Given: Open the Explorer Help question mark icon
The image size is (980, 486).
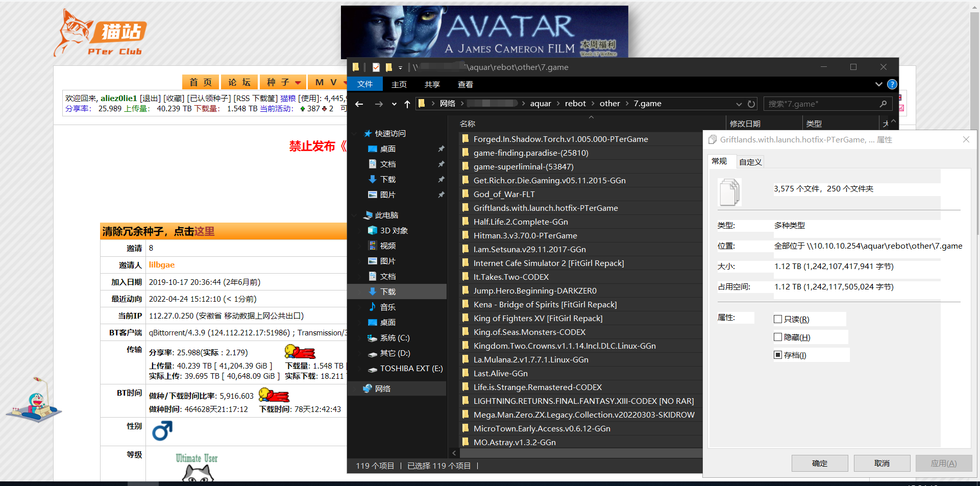Looking at the screenshot, I should click(892, 84).
